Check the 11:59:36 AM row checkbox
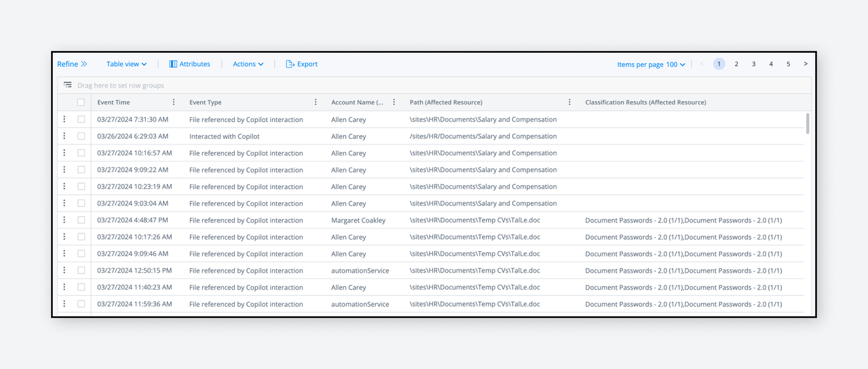868x369 pixels. pos(81,304)
